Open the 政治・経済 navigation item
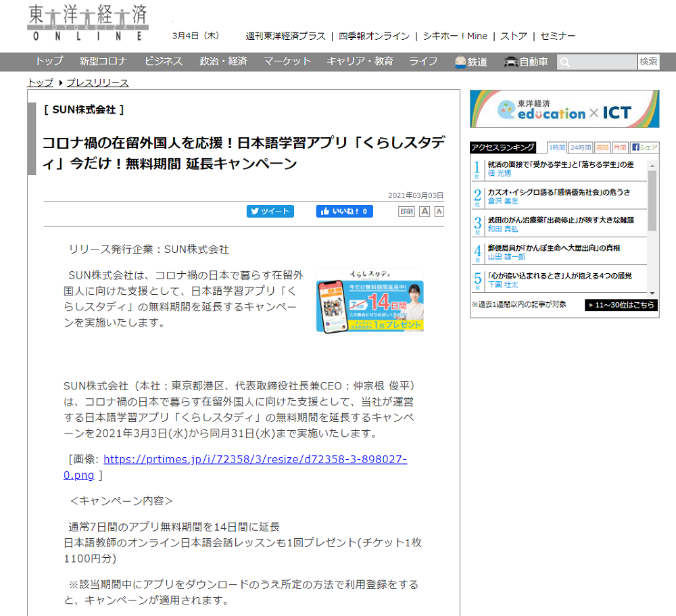676x616 pixels. tap(223, 62)
